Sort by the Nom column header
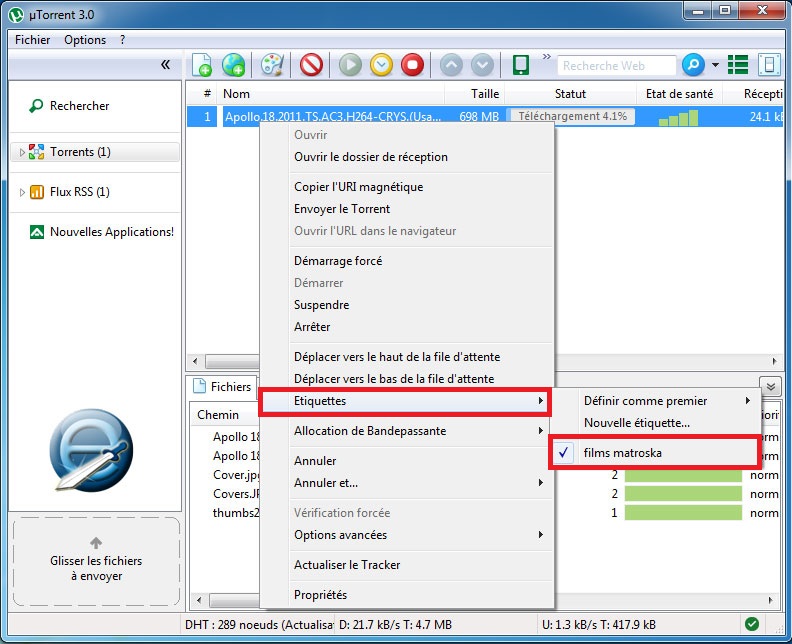This screenshot has width=792, height=644. coord(331,94)
